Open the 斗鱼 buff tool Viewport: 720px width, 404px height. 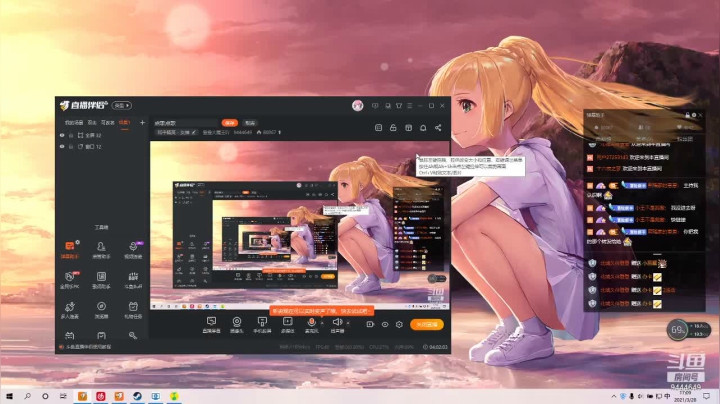click(x=133, y=280)
